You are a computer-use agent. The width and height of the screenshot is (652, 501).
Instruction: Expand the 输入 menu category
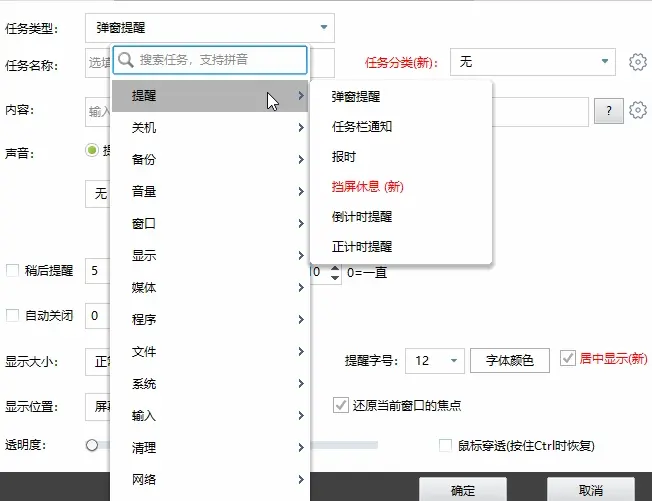pos(210,416)
